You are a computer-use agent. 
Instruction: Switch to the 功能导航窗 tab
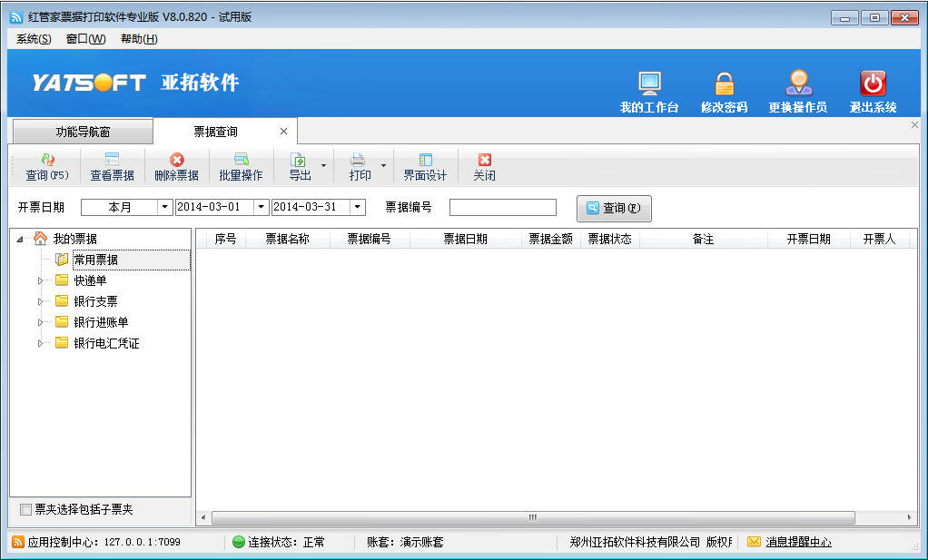click(x=83, y=132)
